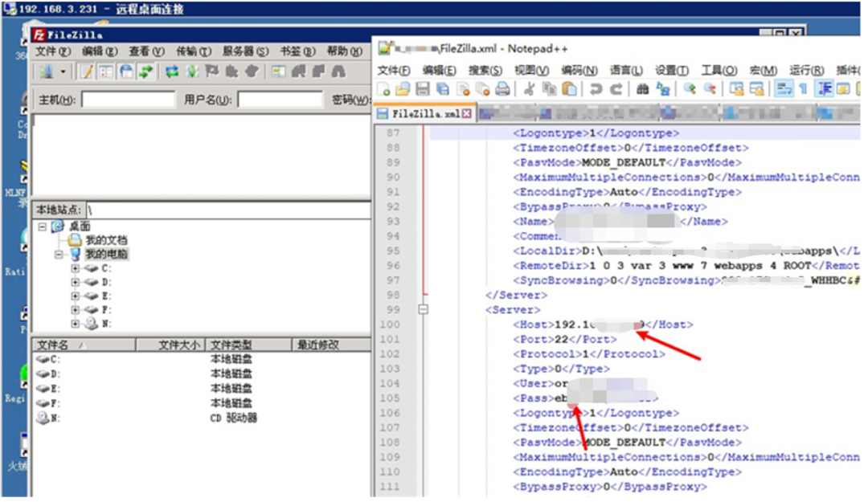Click the cancel current operation flag icon
This screenshot has height=502, width=868.
pyautogui.click(x=212, y=71)
